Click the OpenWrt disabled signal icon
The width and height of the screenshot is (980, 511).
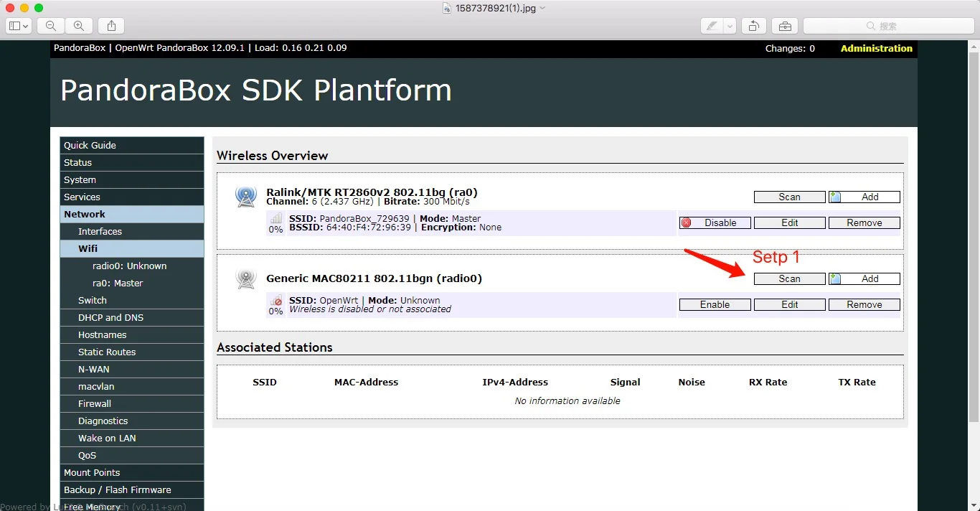click(276, 301)
